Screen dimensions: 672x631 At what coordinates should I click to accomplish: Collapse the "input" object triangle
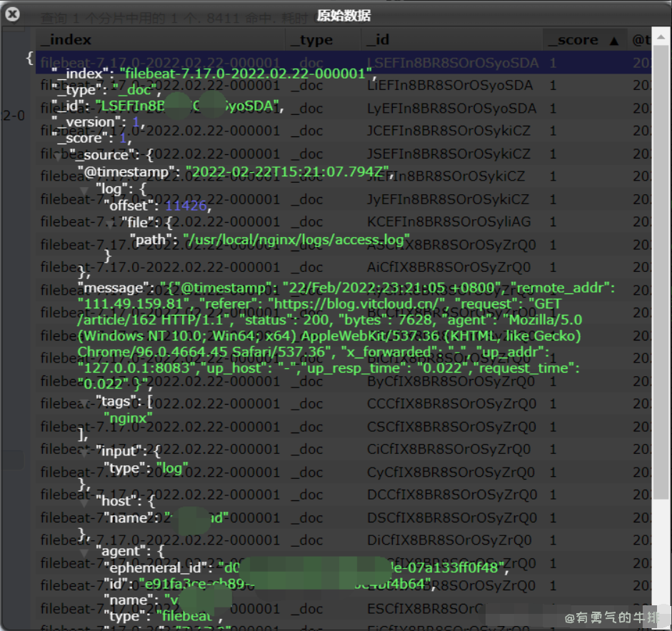point(84,453)
